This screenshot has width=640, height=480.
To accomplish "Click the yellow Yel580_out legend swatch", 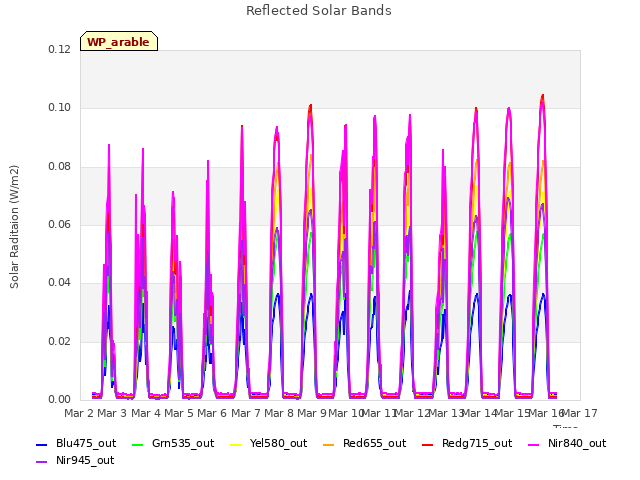I will [236, 444].
